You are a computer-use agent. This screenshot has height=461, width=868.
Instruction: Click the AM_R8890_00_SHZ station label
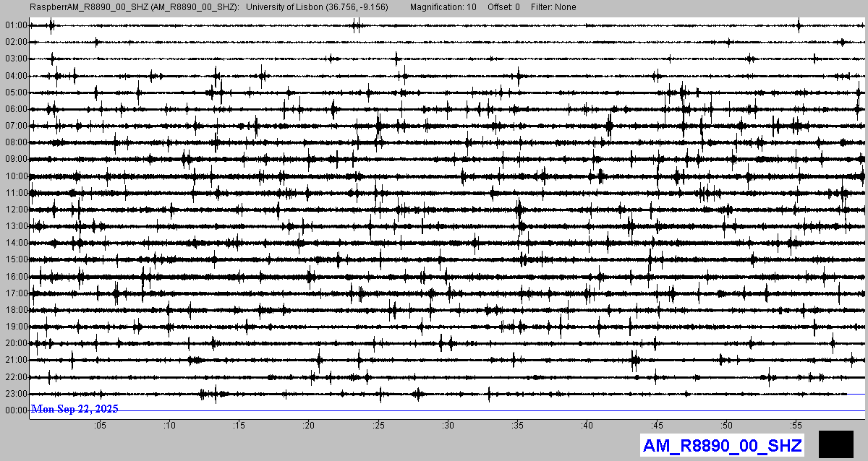(722, 445)
